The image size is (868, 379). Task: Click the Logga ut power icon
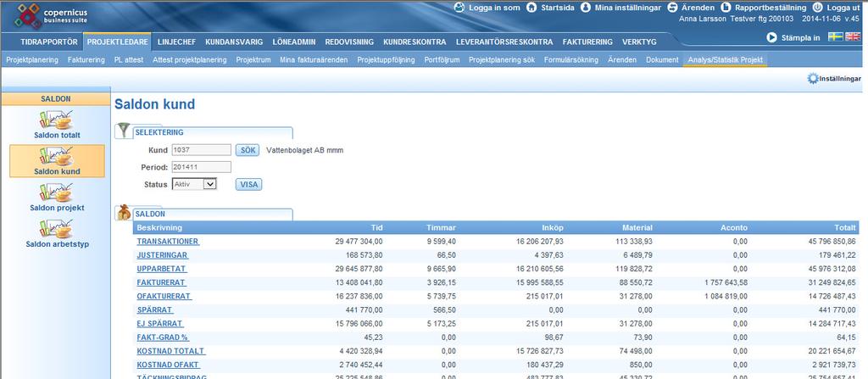[818, 8]
